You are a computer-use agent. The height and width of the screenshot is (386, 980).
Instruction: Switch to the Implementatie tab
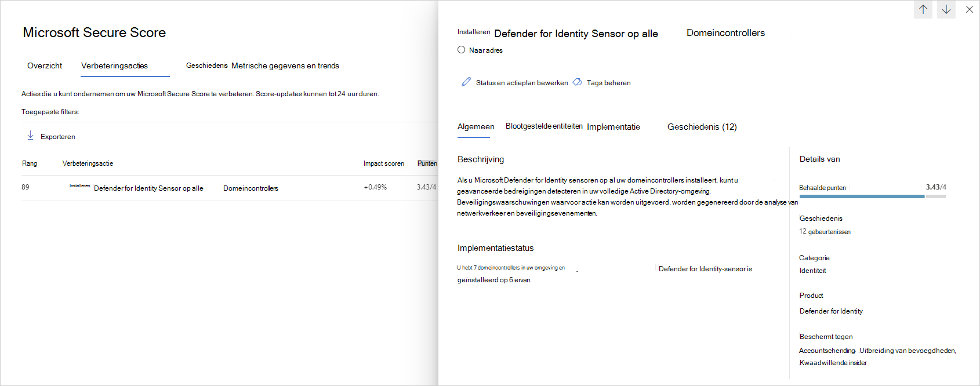click(614, 126)
